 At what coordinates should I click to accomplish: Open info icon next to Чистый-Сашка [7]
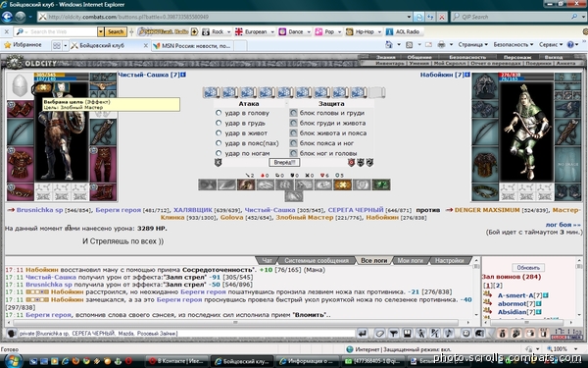183,75
